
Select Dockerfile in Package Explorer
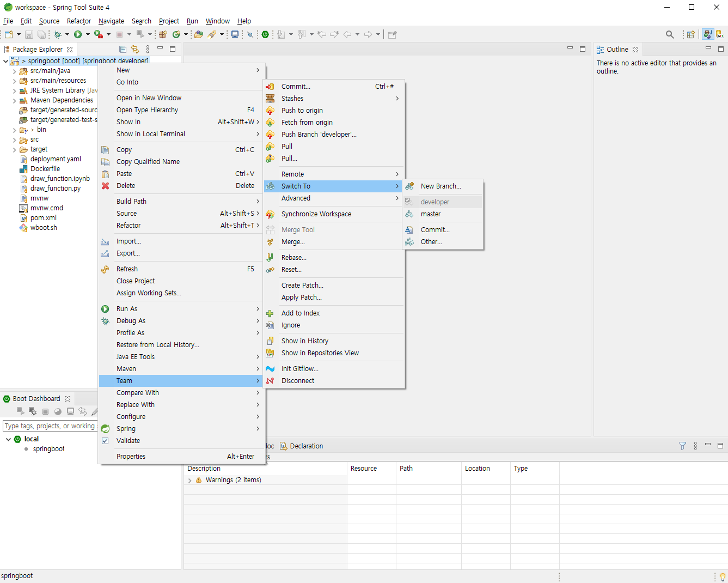click(x=45, y=169)
